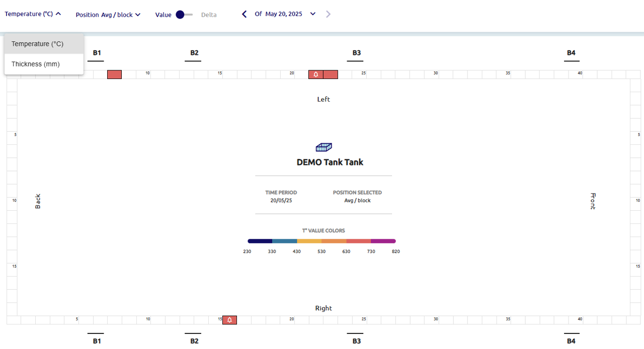This screenshot has width=644, height=349.
Task: Click the 'Front' wall label
Action: pyautogui.click(x=593, y=201)
